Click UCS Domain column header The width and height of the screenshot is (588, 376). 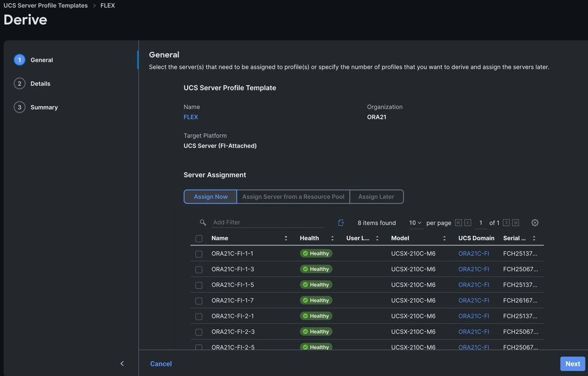coord(476,238)
